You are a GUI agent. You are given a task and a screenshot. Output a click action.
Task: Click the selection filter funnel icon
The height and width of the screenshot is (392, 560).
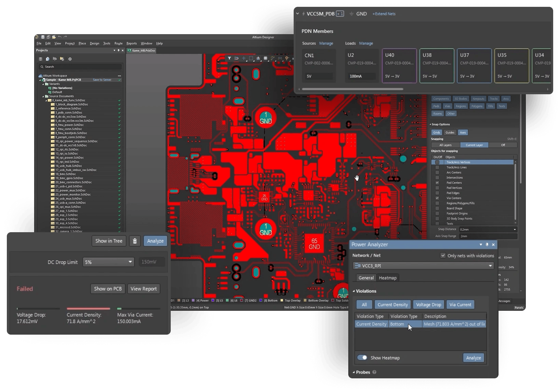(229, 58)
